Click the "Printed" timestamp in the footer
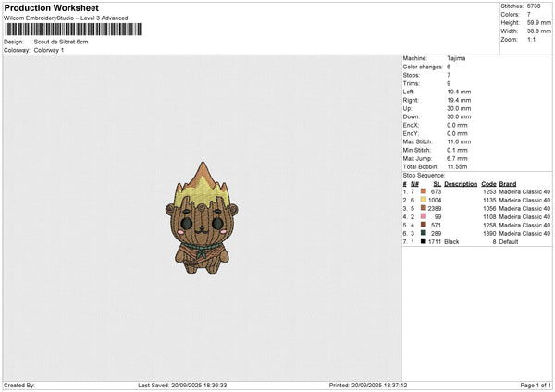The width and height of the screenshot is (555, 392). (368, 386)
